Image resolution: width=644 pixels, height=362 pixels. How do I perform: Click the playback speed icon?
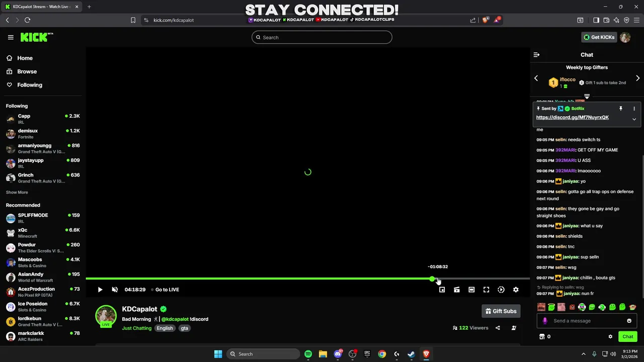[x=501, y=290]
